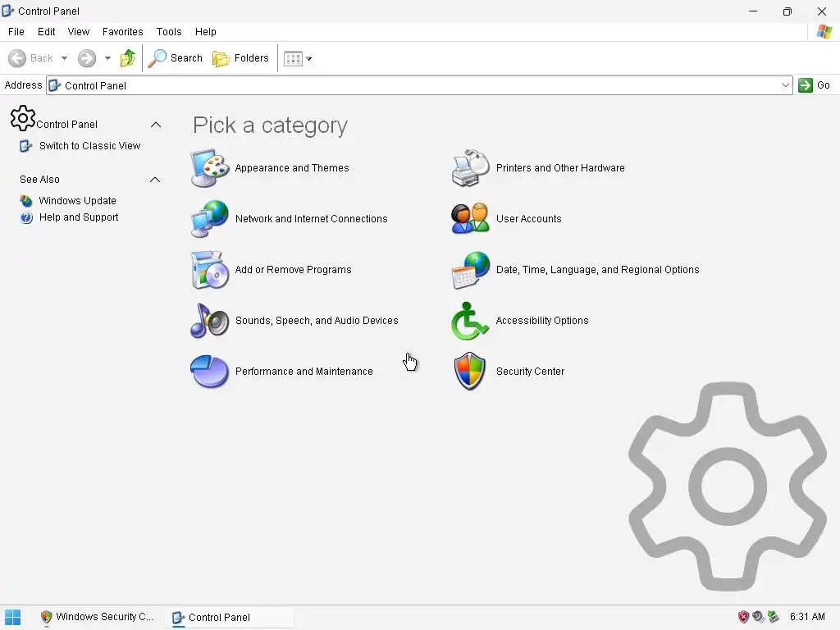Screen dimensions: 840x630
Task: Click the Switch to Classic View icon
Action: [x=25, y=146]
